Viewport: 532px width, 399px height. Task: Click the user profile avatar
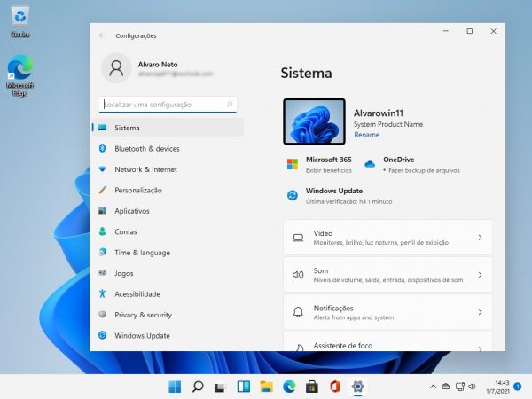coord(116,68)
